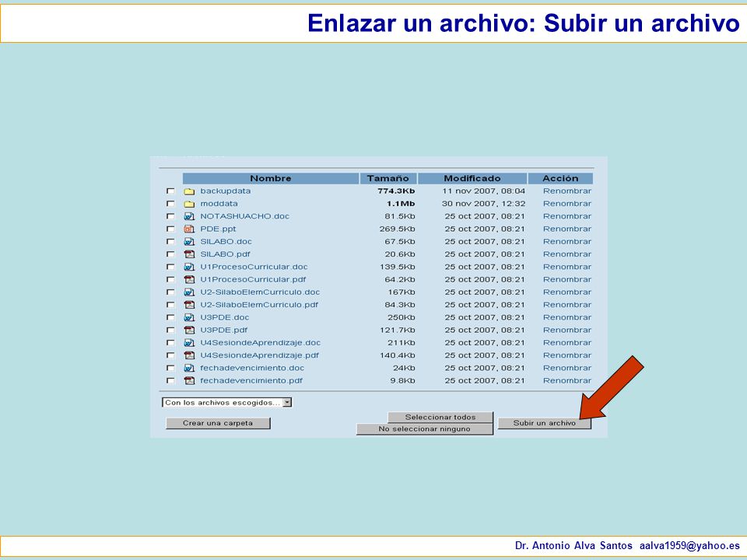This screenshot has width=747, height=560.
Task: Click the Word icon beside SILABO.doc
Action: 189,242
